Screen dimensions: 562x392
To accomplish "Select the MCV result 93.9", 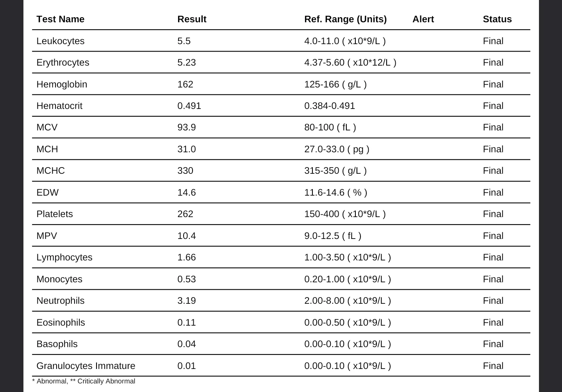I will (x=186, y=127).
